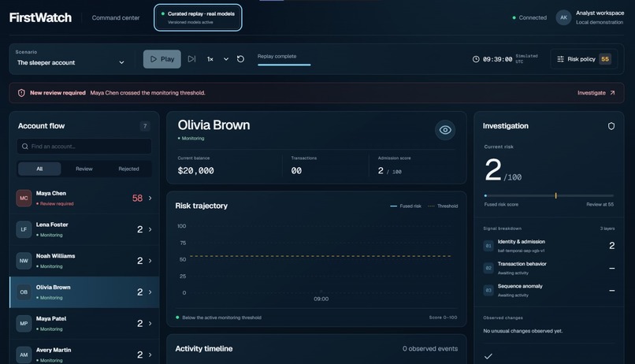The height and width of the screenshot is (364, 635).
Task: Click the Investigation panel shield icon
Action: click(611, 126)
